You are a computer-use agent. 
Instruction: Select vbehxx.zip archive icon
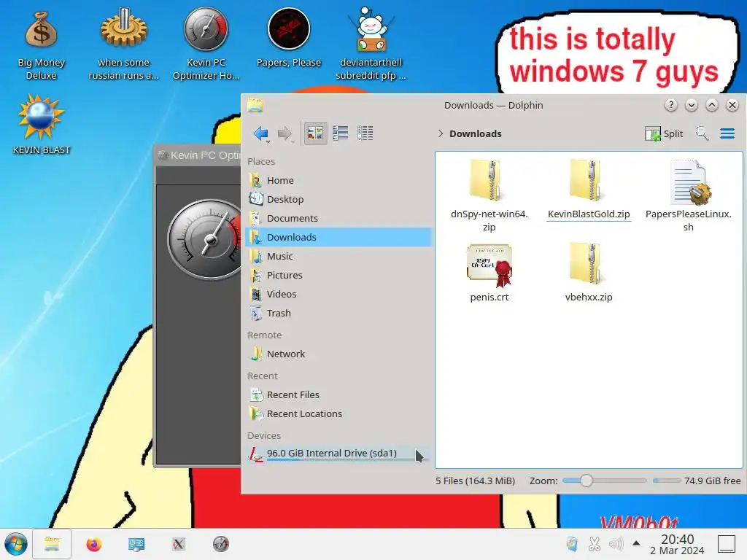point(587,264)
